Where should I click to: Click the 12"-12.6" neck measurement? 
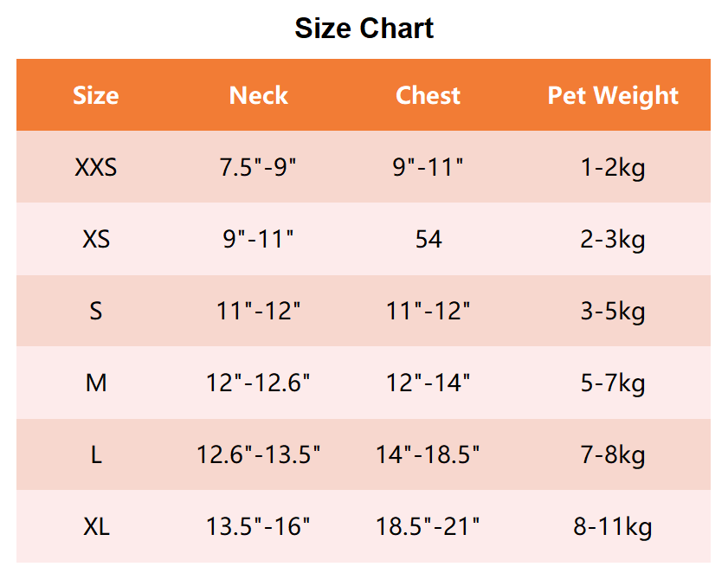(x=258, y=383)
